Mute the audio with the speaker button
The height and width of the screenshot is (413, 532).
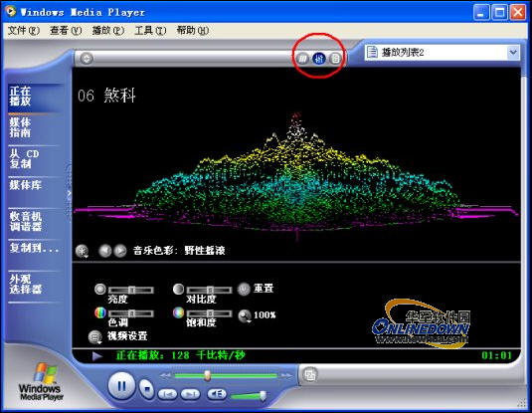[x=217, y=394]
